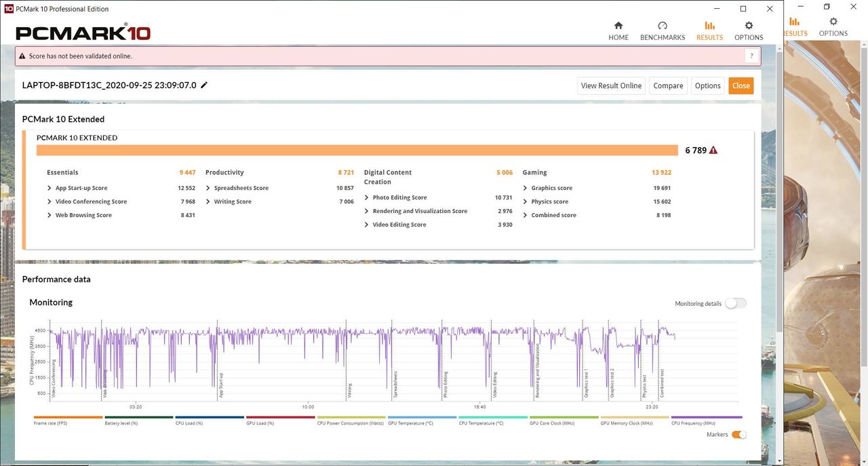The height and width of the screenshot is (466, 868).
Task: Select the GPU Memory Clock legend color
Action: click(x=635, y=417)
